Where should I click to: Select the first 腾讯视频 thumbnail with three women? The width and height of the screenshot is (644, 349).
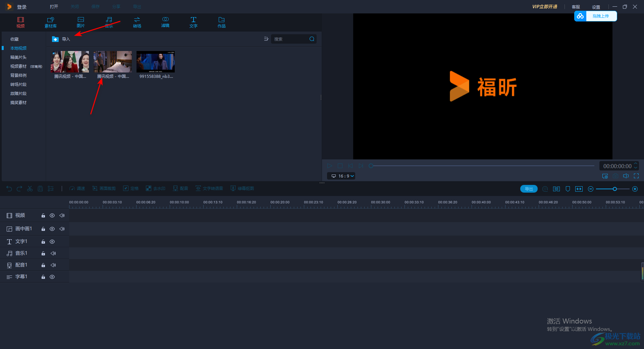[x=70, y=62]
